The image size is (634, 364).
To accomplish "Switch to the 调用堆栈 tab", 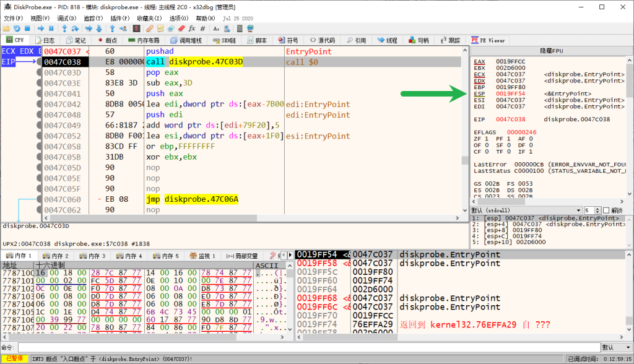I will (x=186, y=40).
